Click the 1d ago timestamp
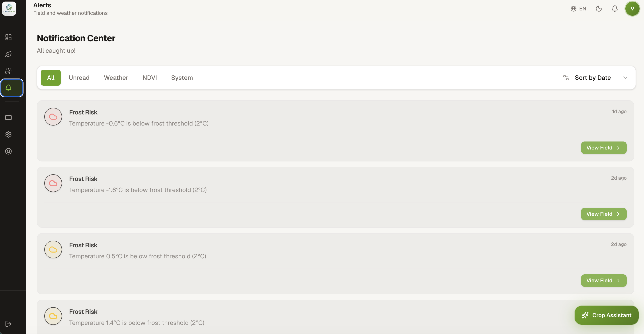Image resolution: width=644 pixels, height=334 pixels. tap(619, 112)
